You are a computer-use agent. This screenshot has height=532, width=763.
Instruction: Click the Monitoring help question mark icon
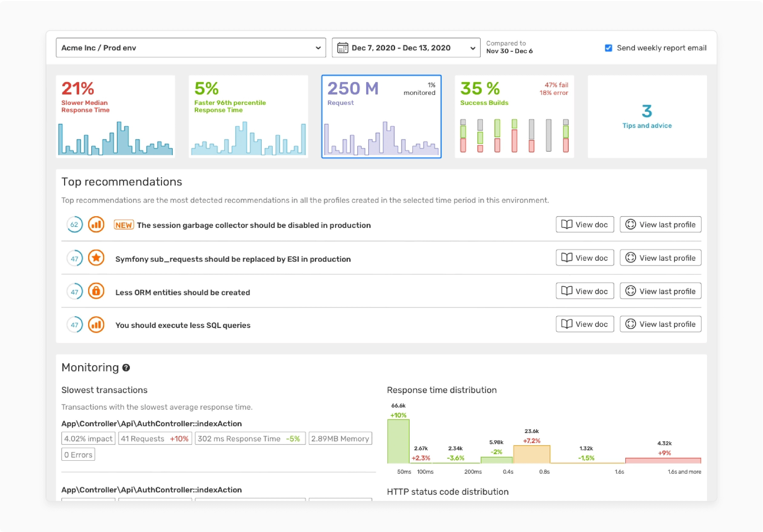click(126, 368)
